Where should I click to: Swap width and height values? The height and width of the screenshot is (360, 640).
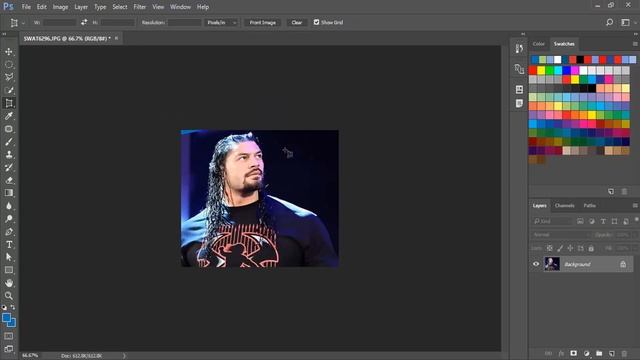pyautogui.click(x=84, y=22)
